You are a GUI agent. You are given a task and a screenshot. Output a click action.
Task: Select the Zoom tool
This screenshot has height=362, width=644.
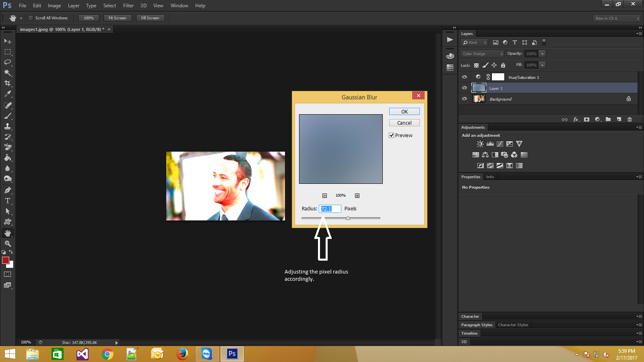[x=8, y=243]
